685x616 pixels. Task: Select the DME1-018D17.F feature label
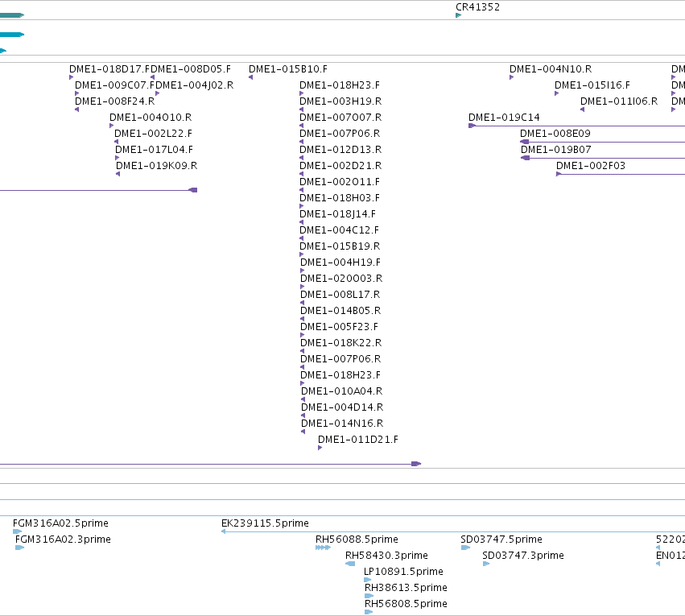coord(109,69)
